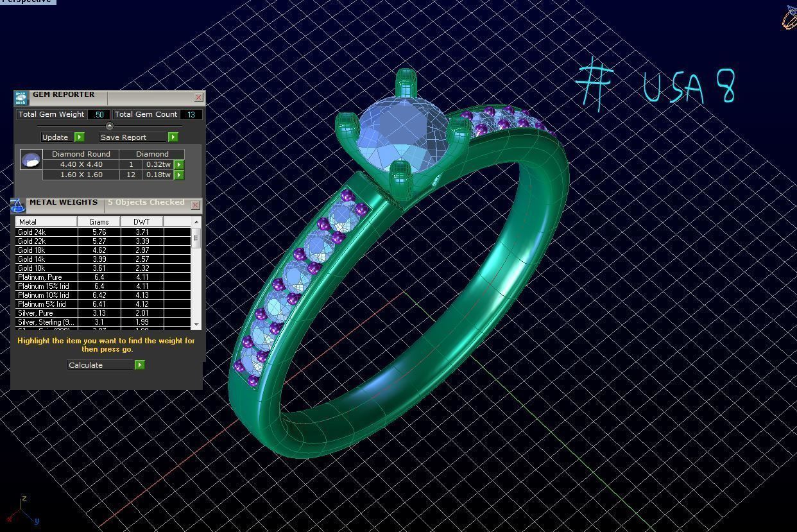Select the Silver, Pure row

pos(103,313)
